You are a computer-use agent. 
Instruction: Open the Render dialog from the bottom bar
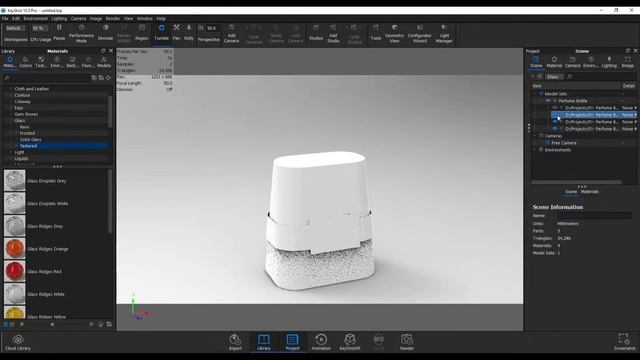tap(407, 342)
